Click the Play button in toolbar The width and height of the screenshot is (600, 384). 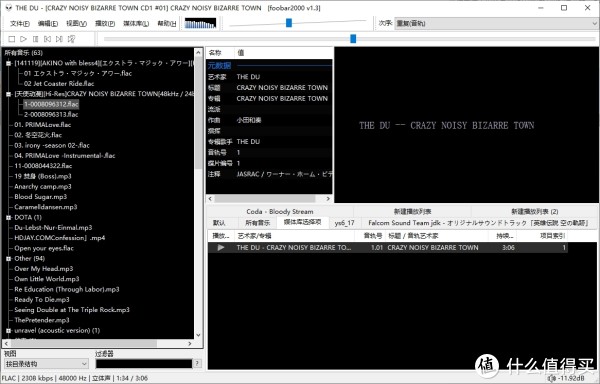pos(23,39)
